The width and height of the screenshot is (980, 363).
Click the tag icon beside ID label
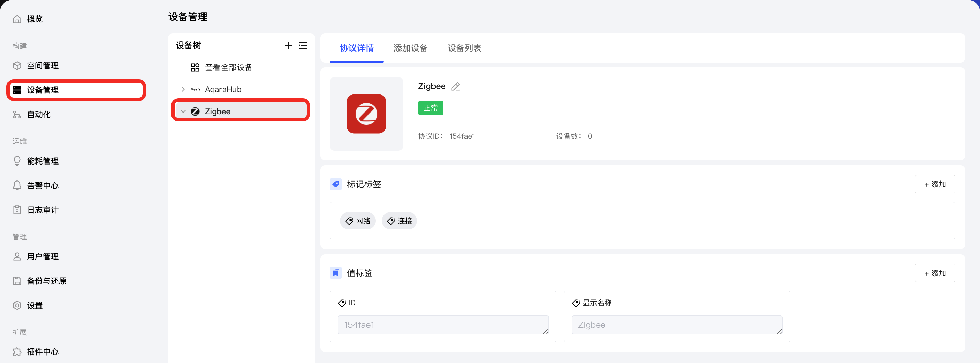point(342,303)
